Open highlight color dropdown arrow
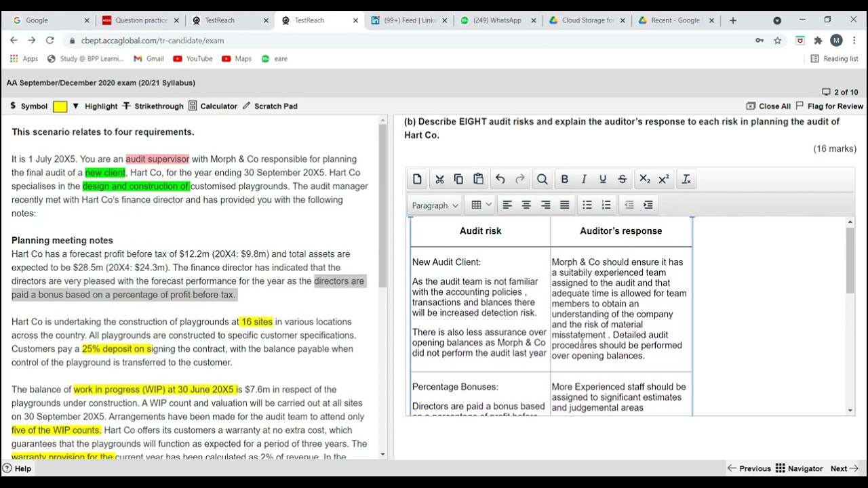 75,106
